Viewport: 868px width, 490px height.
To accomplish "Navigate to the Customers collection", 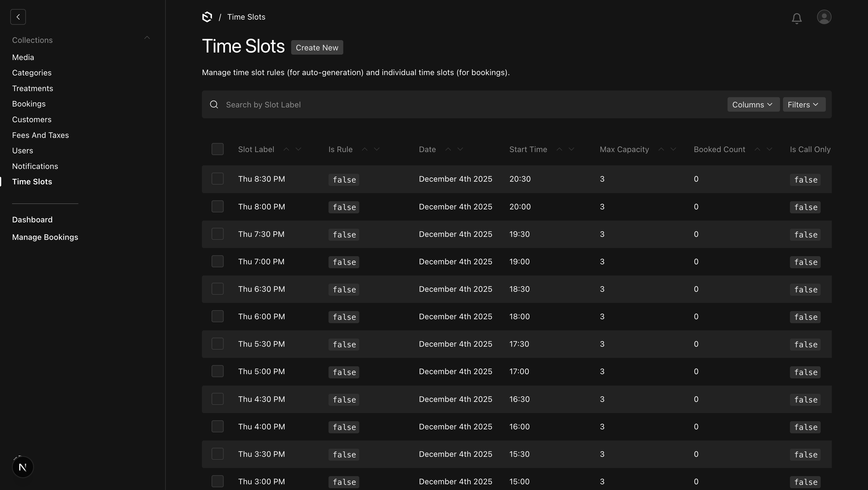I will click(32, 119).
